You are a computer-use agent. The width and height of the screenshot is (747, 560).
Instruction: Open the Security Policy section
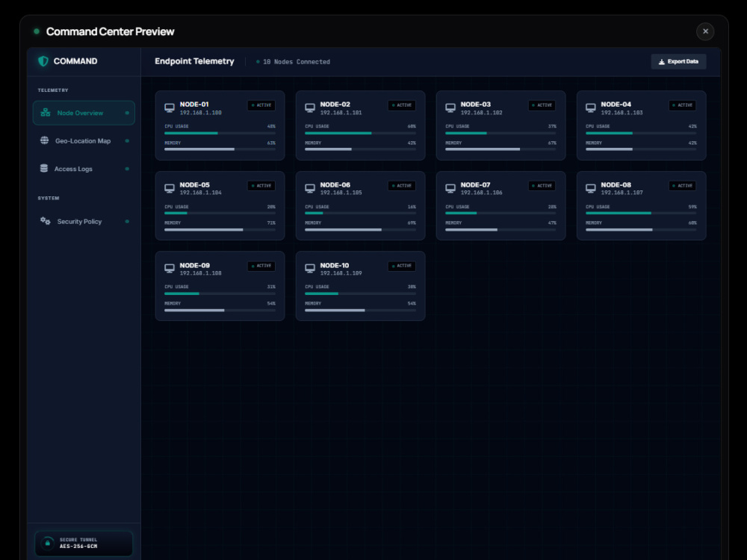click(x=84, y=222)
